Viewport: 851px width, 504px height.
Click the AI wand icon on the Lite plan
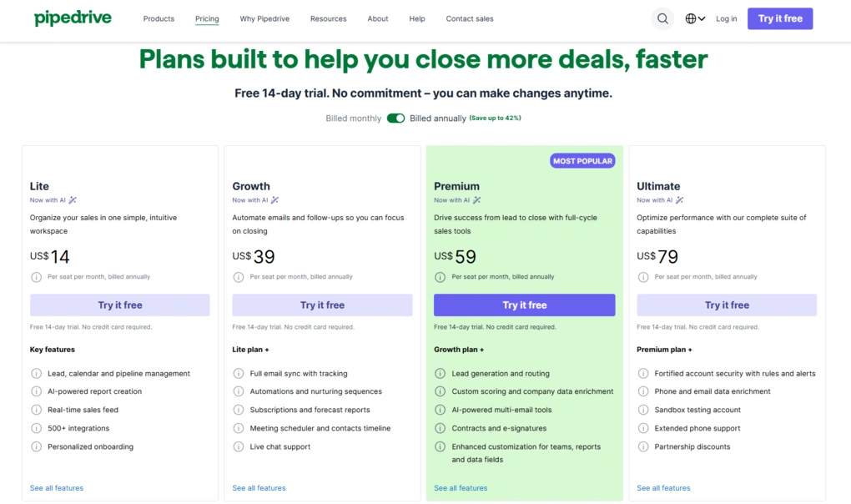[71, 199]
